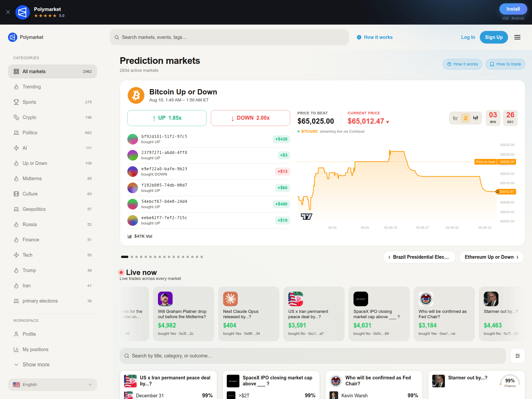Screen dimensions: 532x399
Task: Open the Trending category
Action: (53, 87)
